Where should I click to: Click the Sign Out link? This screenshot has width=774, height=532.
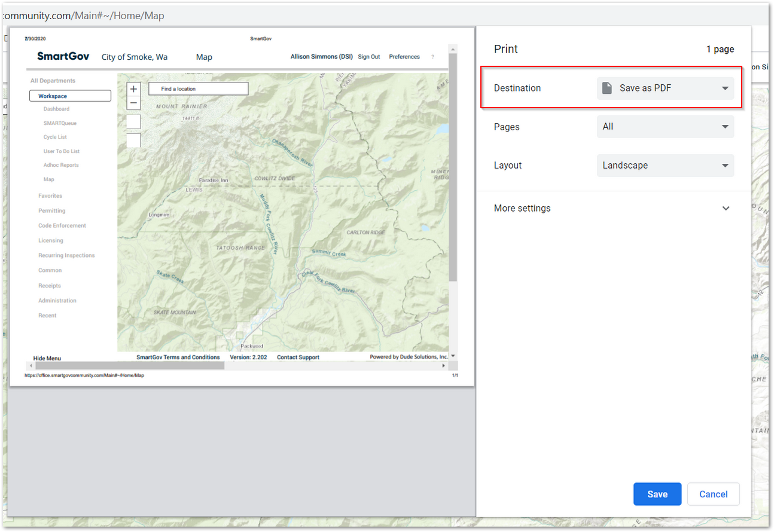pyautogui.click(x=369, y=57)
